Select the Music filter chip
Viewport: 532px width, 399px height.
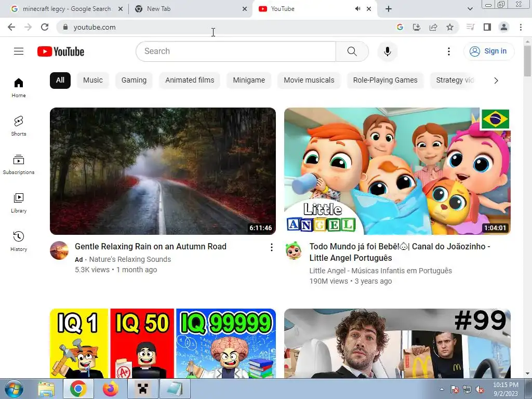[x=92, y=81]
